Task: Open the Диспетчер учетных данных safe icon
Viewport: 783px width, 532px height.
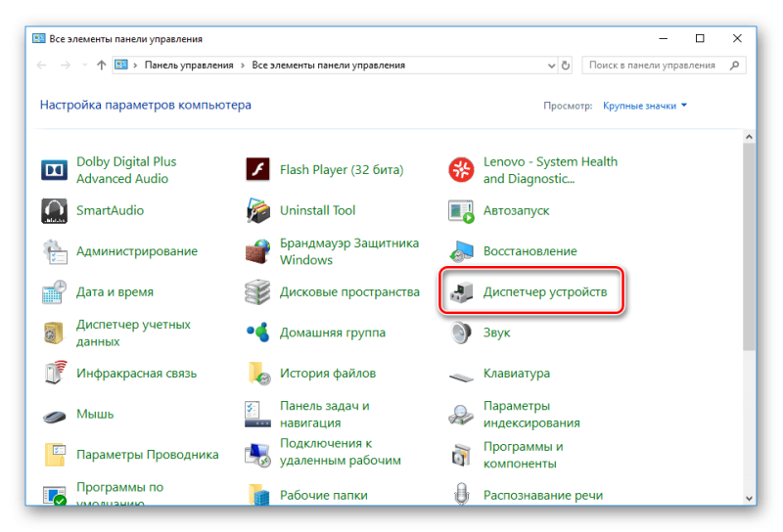Action: (54, 332)
